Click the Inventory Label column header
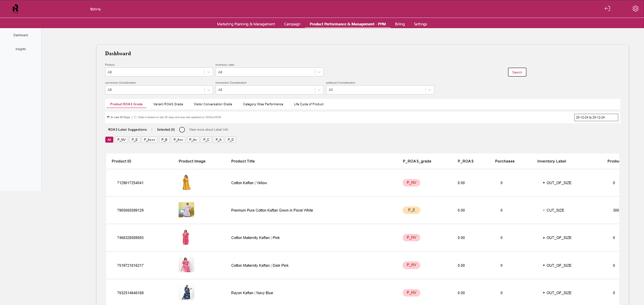Screen dimensions: 644x305 pyautogui.click(x=551, y=161)
